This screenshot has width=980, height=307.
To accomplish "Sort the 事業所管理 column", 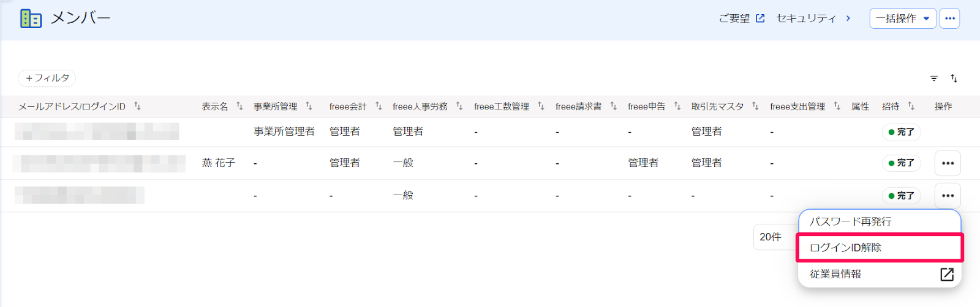I will point(309,106).
